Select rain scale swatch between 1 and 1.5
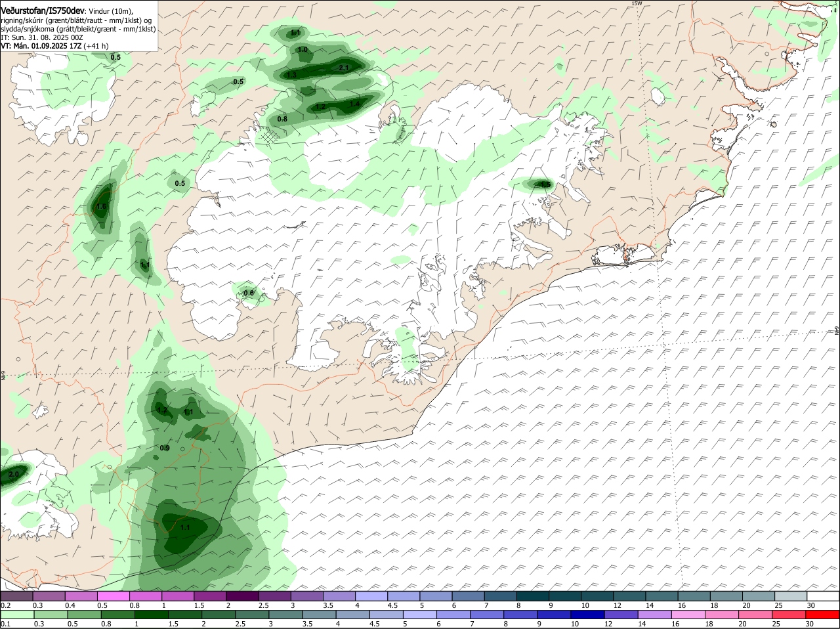 [x=151, y=615]
